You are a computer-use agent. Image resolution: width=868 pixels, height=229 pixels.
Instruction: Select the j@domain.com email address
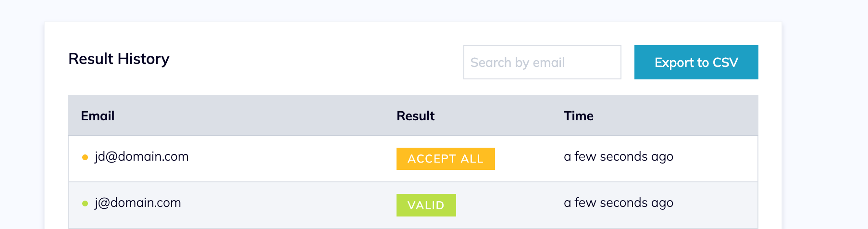pos(137,203)
